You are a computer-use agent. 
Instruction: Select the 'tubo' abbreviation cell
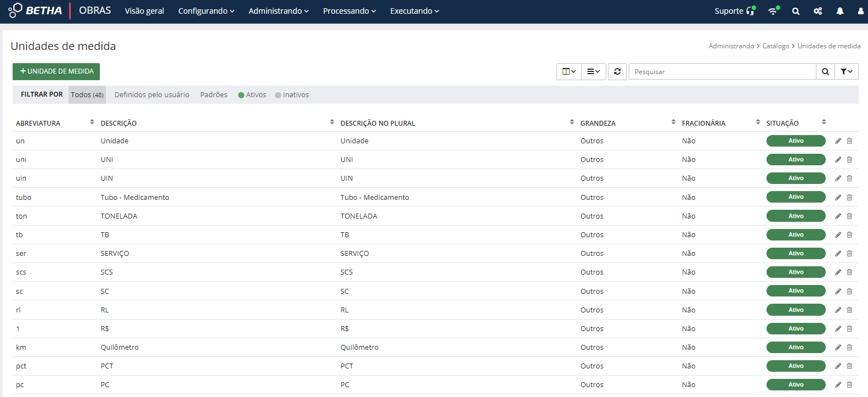click(x=24, y=197)
